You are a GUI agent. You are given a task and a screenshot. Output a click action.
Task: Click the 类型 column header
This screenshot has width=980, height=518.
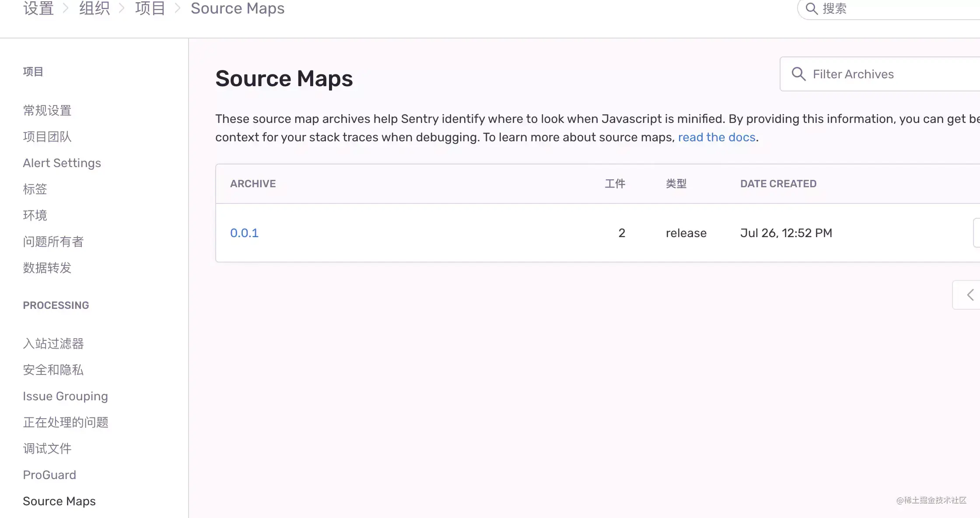[676, 184]
